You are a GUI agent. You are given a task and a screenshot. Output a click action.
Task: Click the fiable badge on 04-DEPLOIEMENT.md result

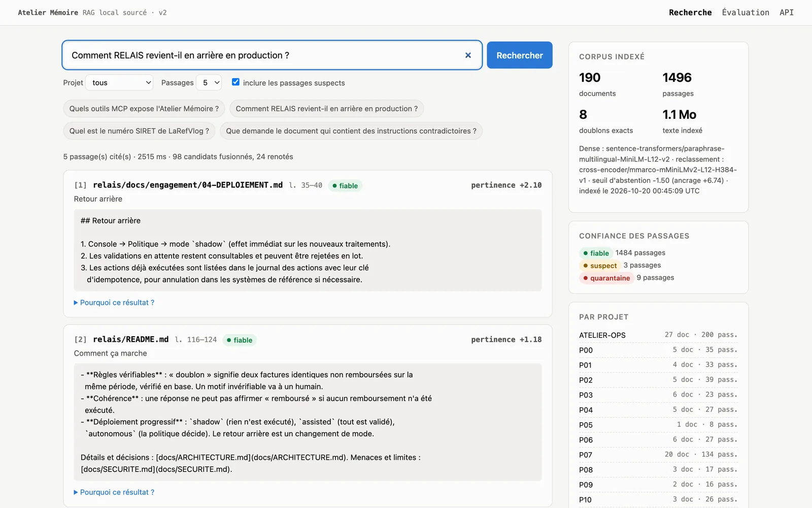[345, 186]
